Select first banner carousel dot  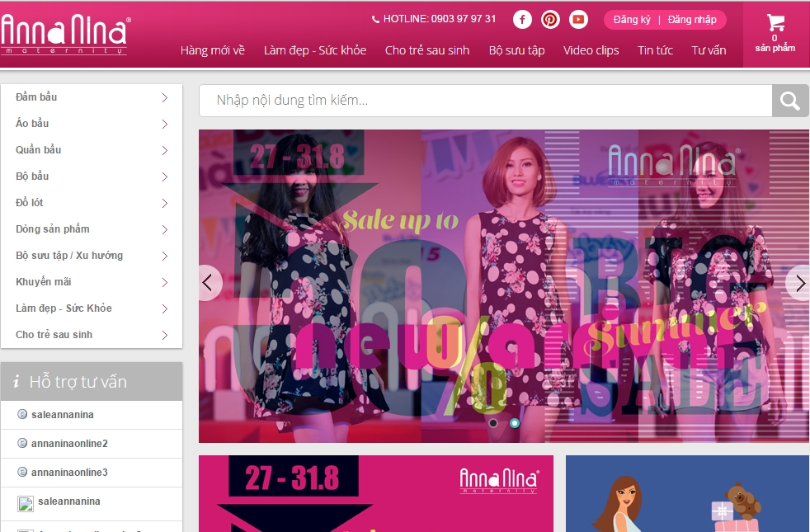pos(493,423)
